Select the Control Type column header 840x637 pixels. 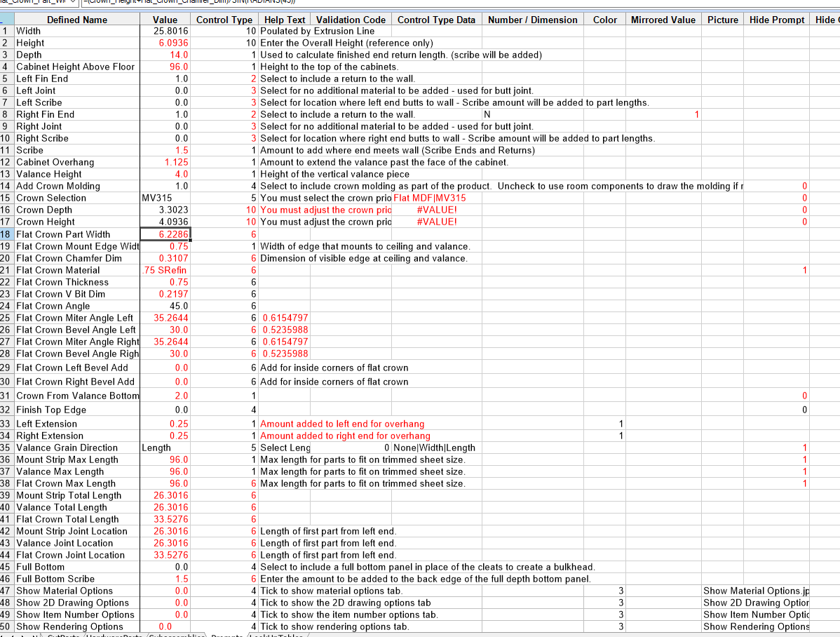tap(224, 20)
